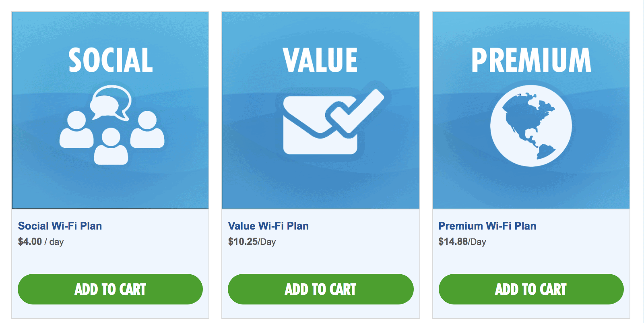The width and height of the screenshot is (644, 323).
Task: Open the Social Wi-Fi Plan link
Action: click(x=60, y=226)
